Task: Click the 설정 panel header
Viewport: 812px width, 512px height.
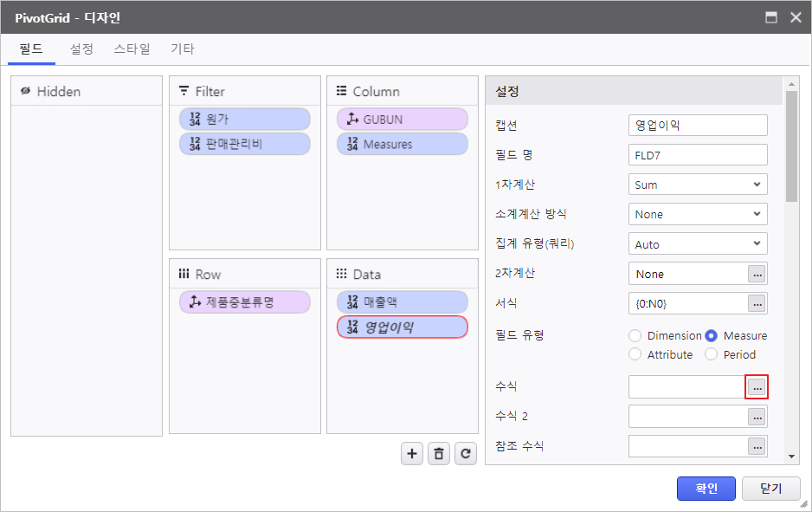Action: click(634, 91)
